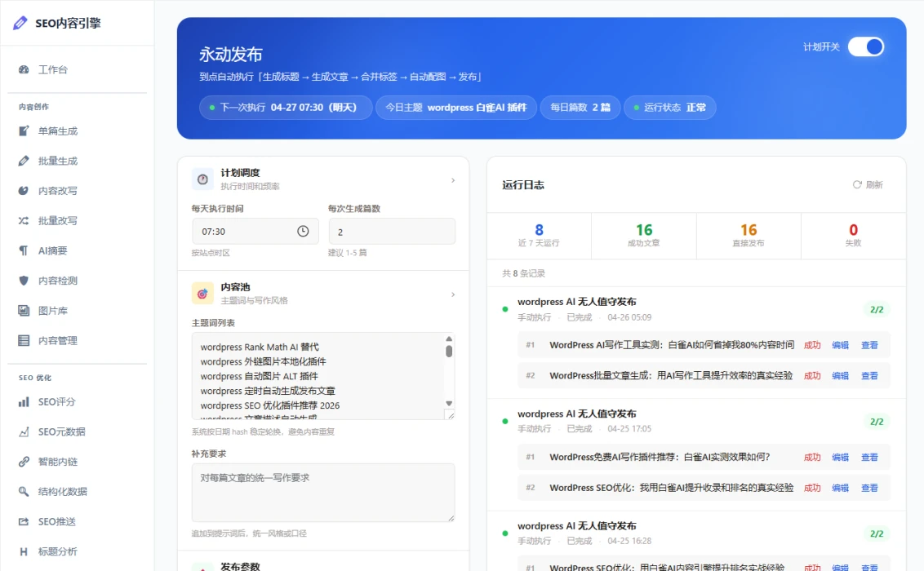Screen dimensions: 924x571
Task: Click the 智能内链 link icon
Action: pos(24,462)
